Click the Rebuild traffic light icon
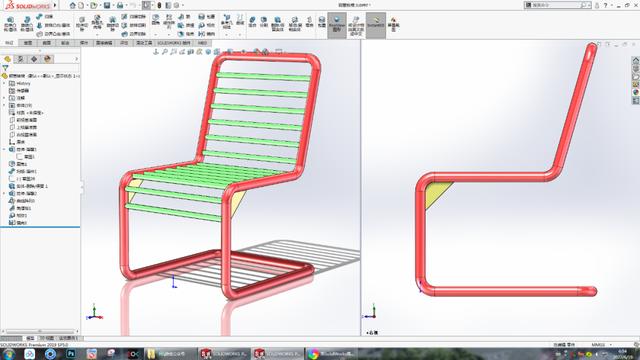 [159, 5]
